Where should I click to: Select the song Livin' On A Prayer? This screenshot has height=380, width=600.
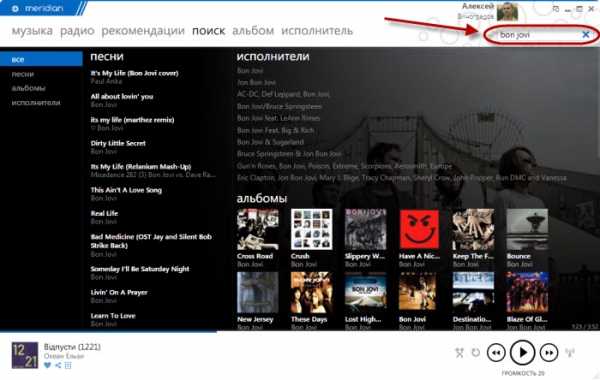tap(119, 293)
